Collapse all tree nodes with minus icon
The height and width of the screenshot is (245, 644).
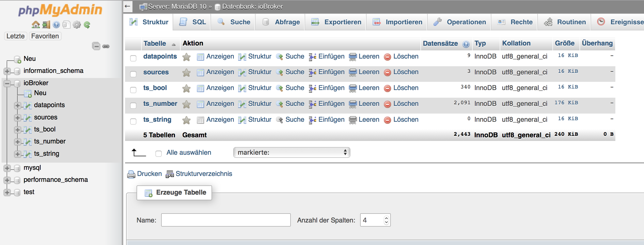[x=96, y=46]
